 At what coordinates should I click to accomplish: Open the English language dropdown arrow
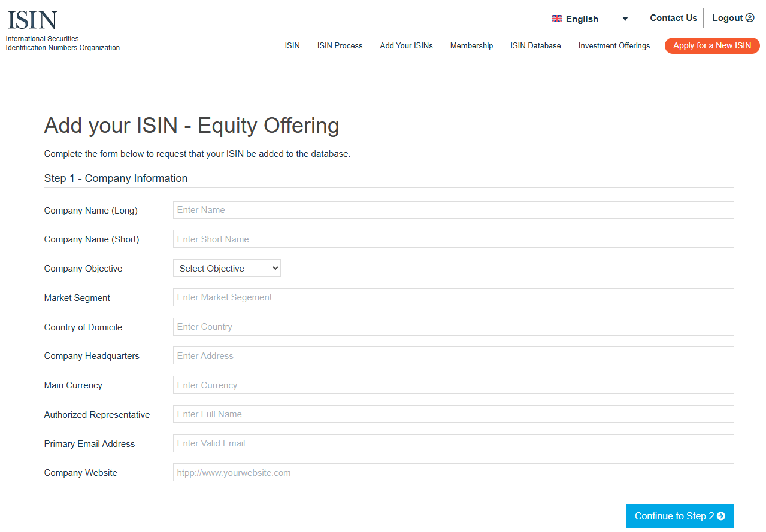[625, 19]
